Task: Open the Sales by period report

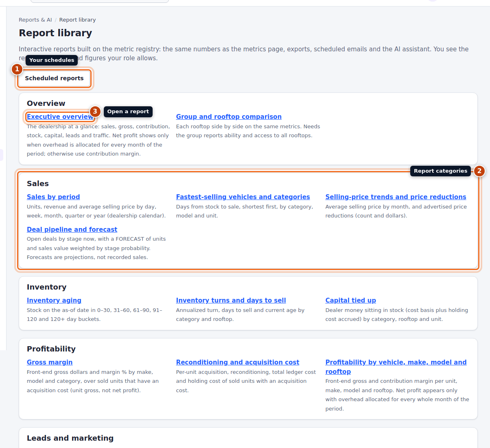Action: (x=53, y=197)
